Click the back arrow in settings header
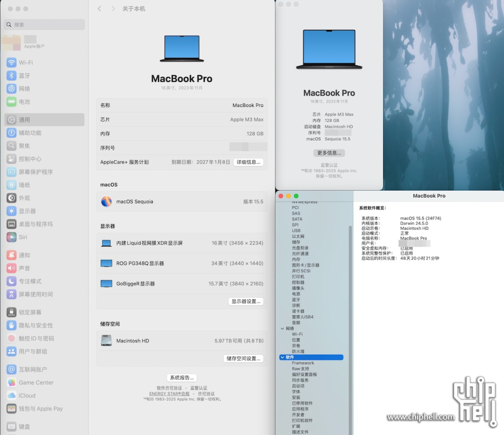 (x=100, y=9)
